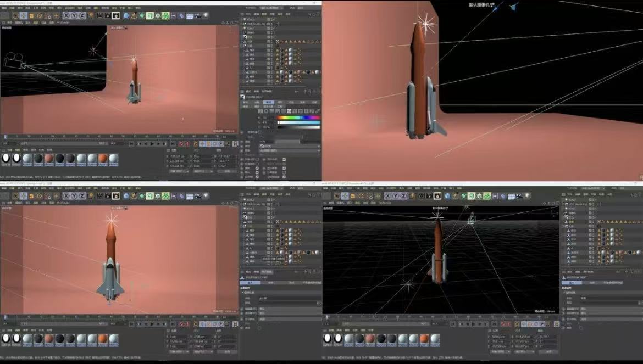Click Y axis lock icon in bottom-left window
The height and width of the screenshot is (364, 643).
coord(74,196)
